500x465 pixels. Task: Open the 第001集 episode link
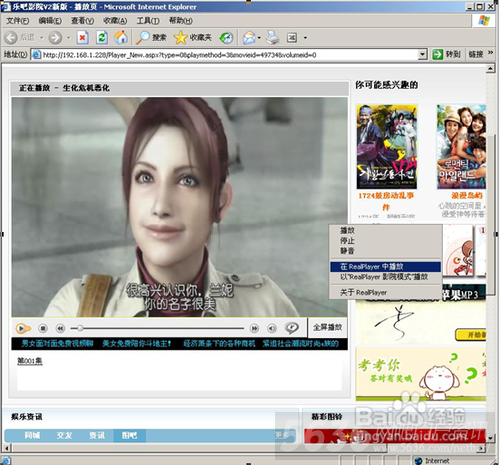[x=30, y=361]
